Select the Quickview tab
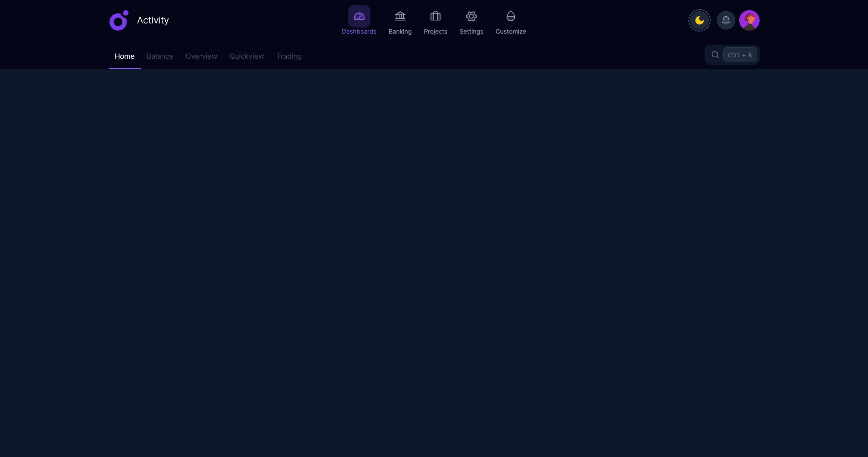The width and height of the screenshot is (868, 457). [x=246, y=56]
